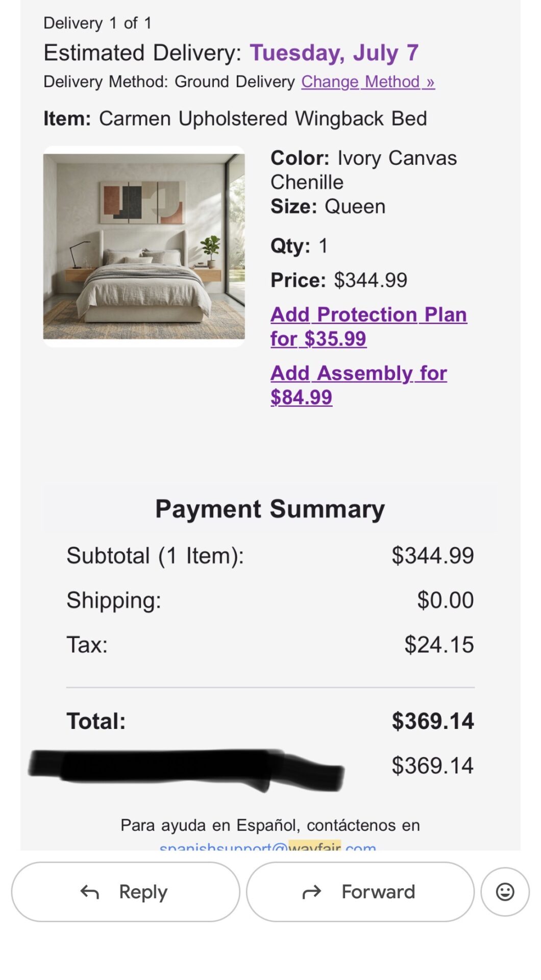Screen dimensions: 541x980
Task: Click the Payment Summary heading
Action: (x=270, y=509)
